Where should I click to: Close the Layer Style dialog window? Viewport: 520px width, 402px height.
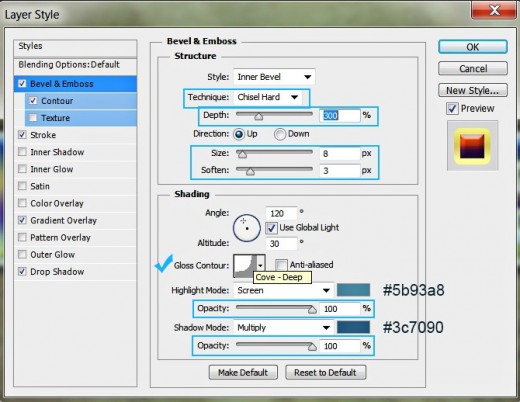click(494, 11)
